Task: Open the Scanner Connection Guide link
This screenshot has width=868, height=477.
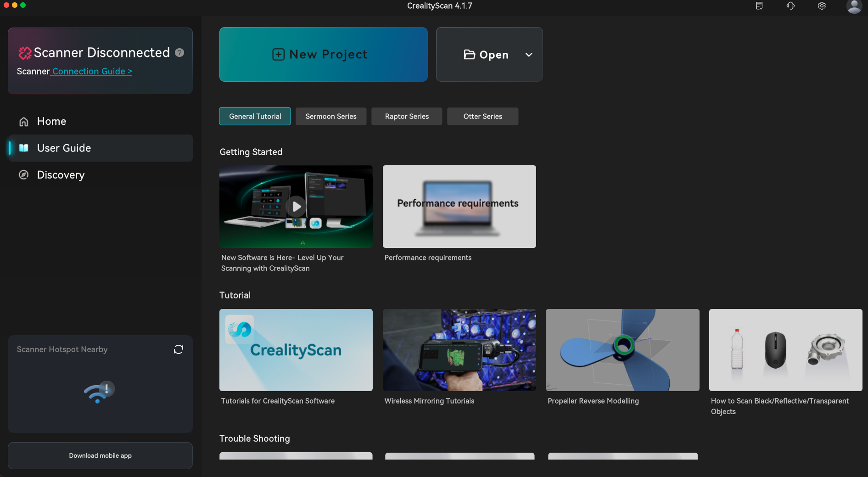Action: 91,71
